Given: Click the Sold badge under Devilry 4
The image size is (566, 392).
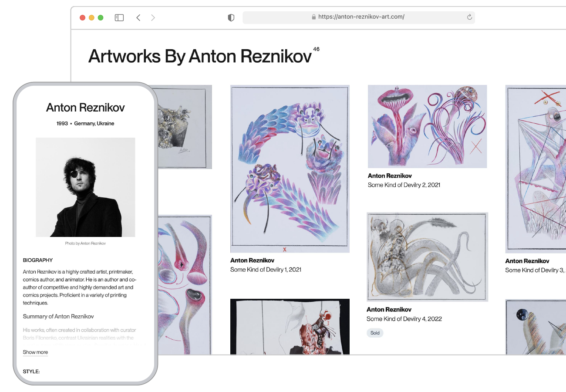Looking at the screenshot, I should 375,333.
